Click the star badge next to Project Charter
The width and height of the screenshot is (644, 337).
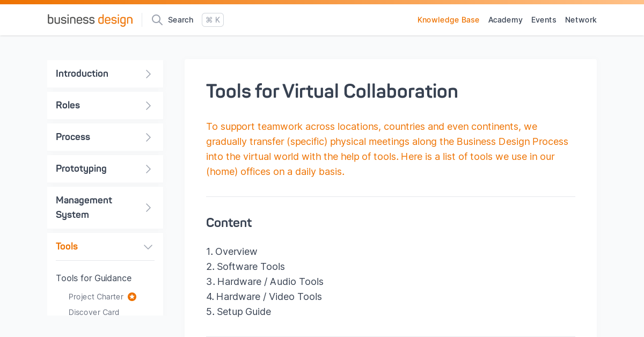pyautogui.click(x=132, y=297)
